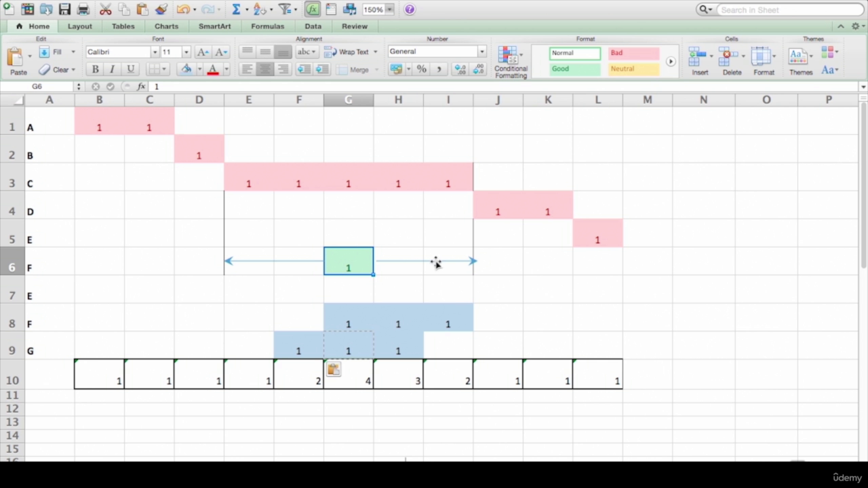Align text to the middle vertically

[265, 52]
